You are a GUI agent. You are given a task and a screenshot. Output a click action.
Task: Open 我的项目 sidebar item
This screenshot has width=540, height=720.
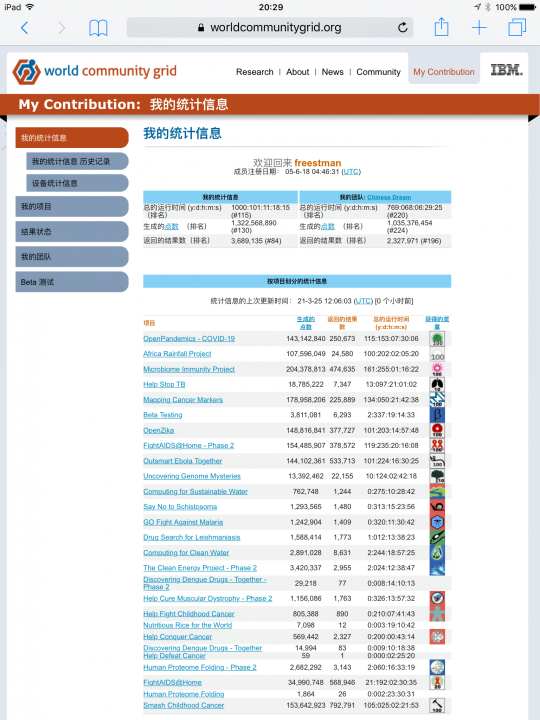coord(72,207)
